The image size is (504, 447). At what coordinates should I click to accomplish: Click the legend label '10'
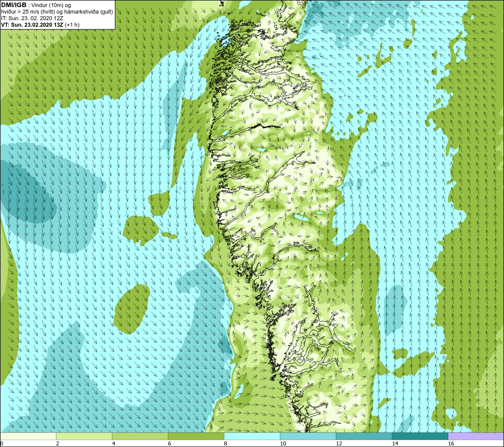click(x=283, y=444)
